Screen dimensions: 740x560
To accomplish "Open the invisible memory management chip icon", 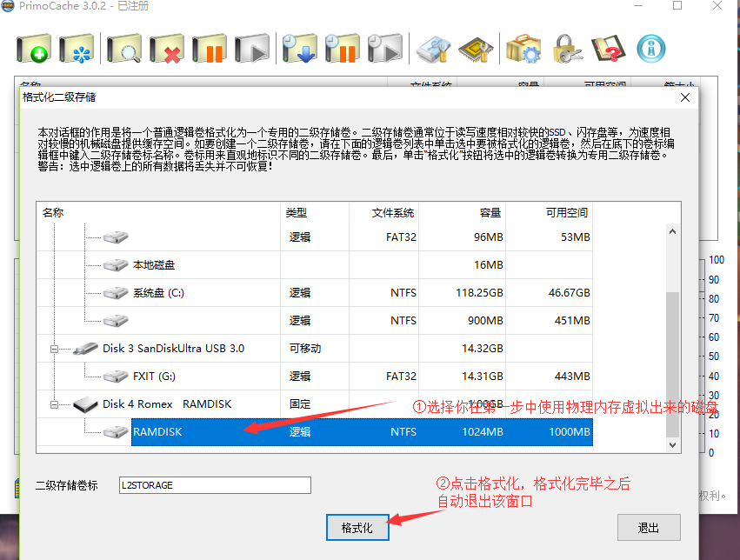I will click(x=476, y=48).
